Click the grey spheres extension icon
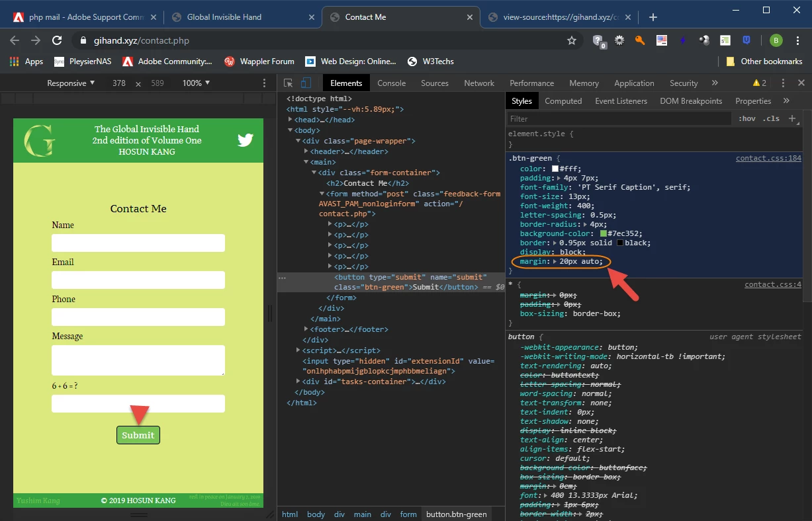This screenshot has height=521, width=812. tap(704, 40)
